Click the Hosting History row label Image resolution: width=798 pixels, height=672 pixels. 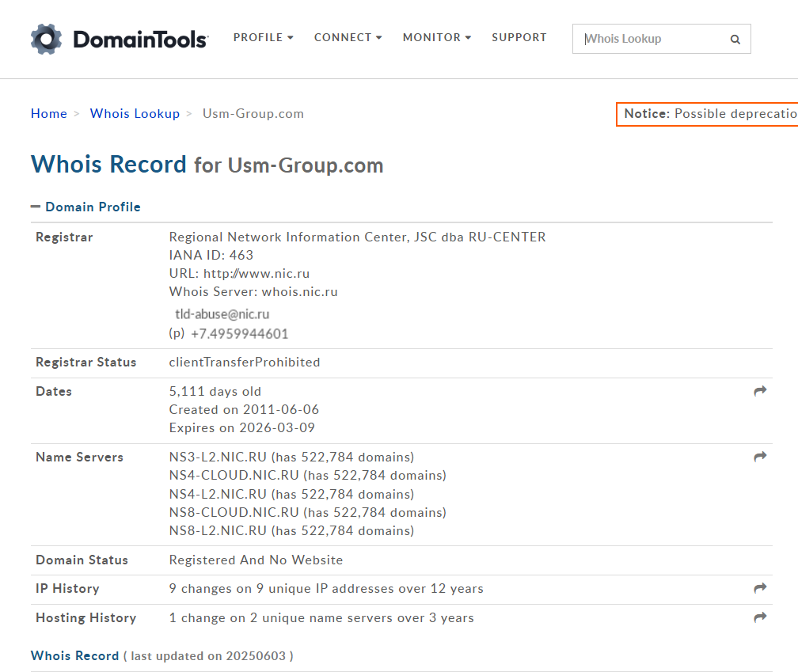pyautogui.click(x=86, y=617)
